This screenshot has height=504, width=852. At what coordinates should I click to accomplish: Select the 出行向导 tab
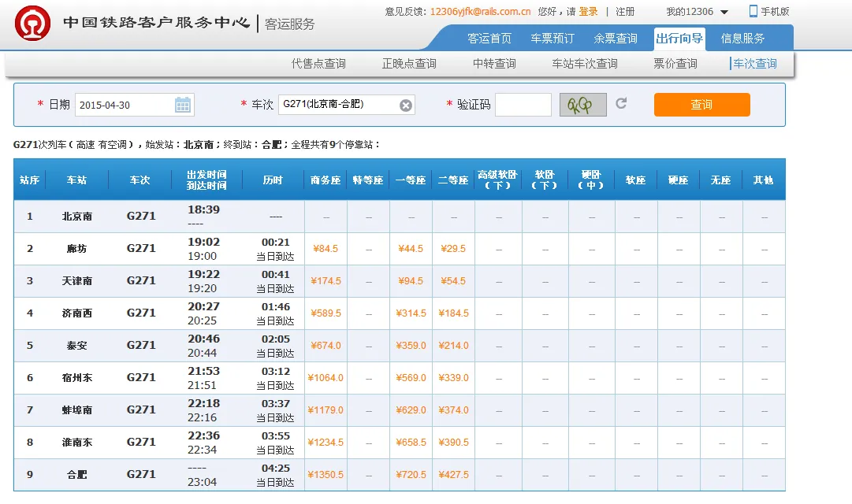[x=679, y=39]
